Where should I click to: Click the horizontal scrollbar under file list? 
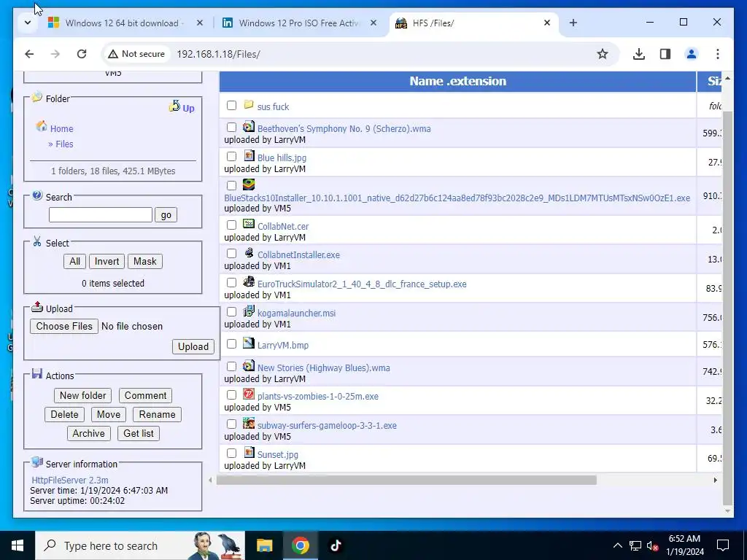406,480
